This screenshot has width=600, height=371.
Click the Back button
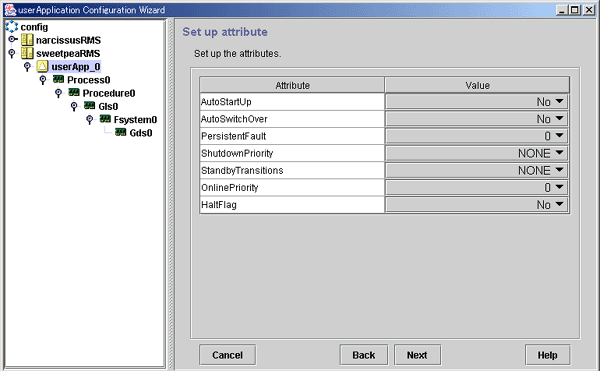tap(364, 355)
